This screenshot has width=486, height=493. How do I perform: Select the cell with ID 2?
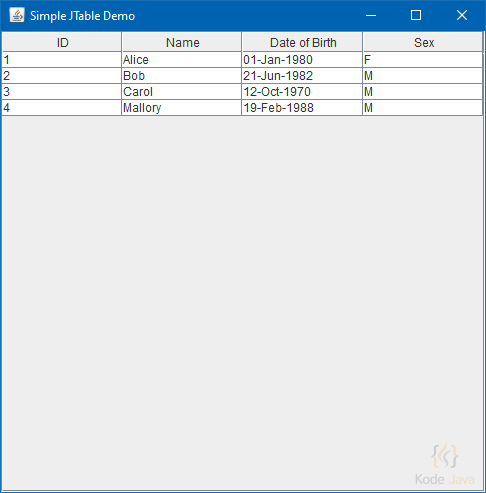tap(62, 76)
